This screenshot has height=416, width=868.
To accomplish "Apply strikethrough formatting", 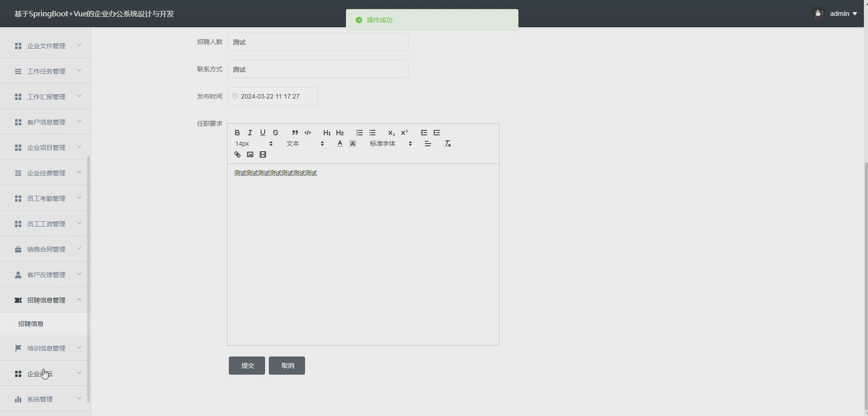I will [x=276, y=133].
